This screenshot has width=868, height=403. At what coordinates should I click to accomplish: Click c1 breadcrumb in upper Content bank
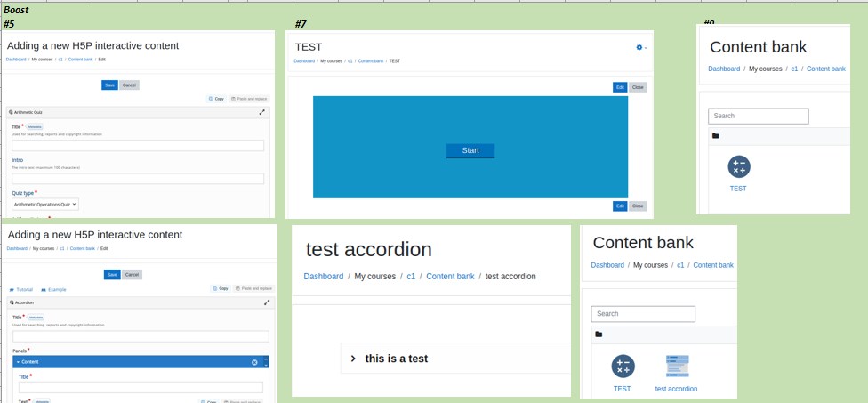pos(794,69)
